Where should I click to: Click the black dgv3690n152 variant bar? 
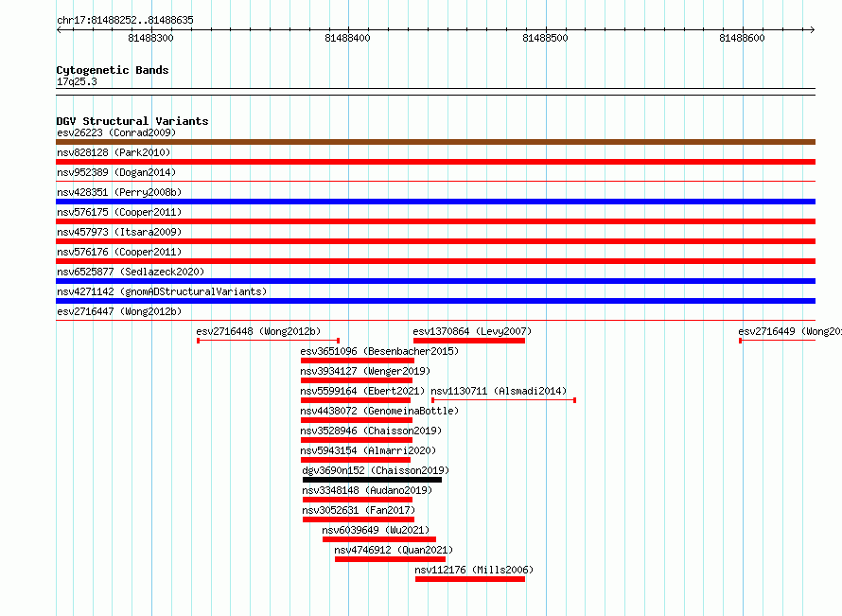pos(372,480)
